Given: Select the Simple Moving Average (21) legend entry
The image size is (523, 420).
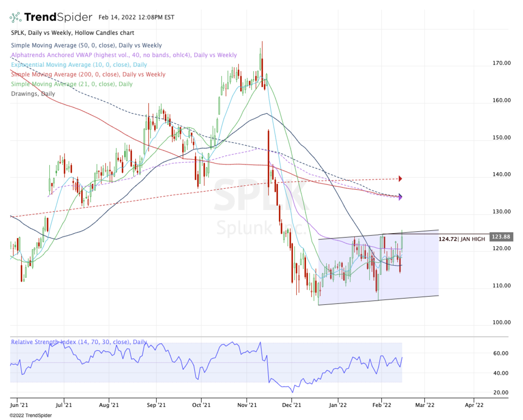Looking at the screenshot, I should [71, 84].
